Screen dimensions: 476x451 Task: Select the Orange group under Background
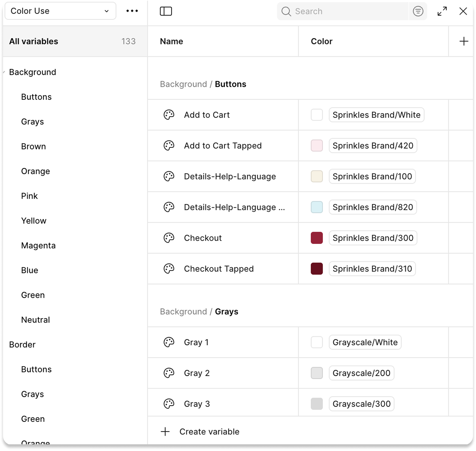pyautogui.click(x=35, y=171)
